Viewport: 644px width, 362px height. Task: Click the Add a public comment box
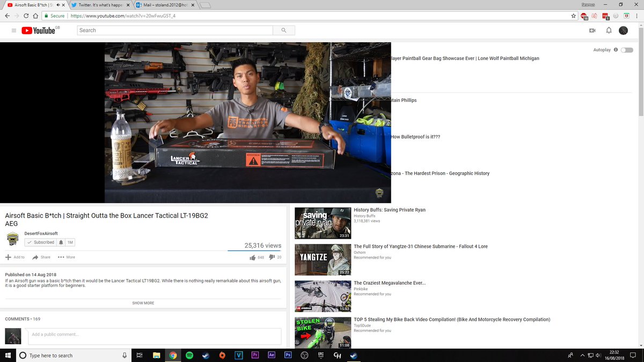[154, 336]
